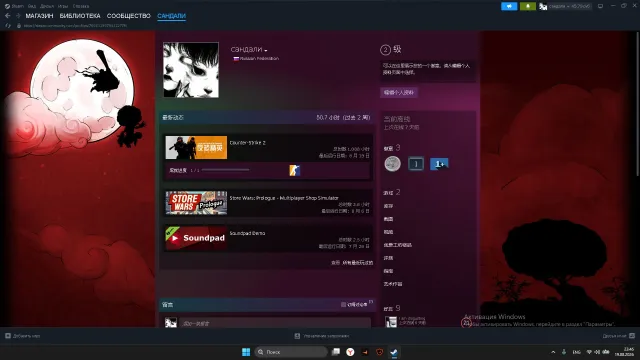Click the comment input field
640x360 pixels.
[x=275, y=323]
